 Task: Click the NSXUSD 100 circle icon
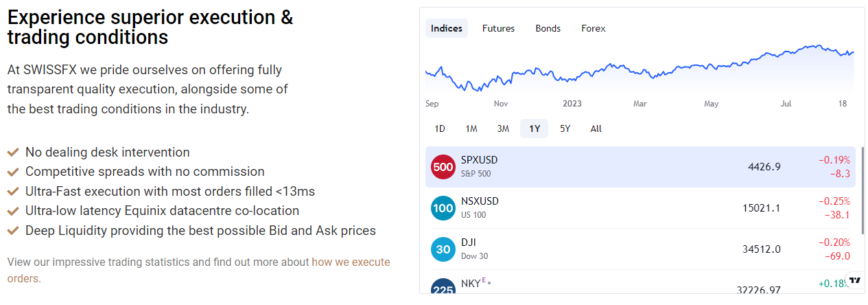point(443,208)
